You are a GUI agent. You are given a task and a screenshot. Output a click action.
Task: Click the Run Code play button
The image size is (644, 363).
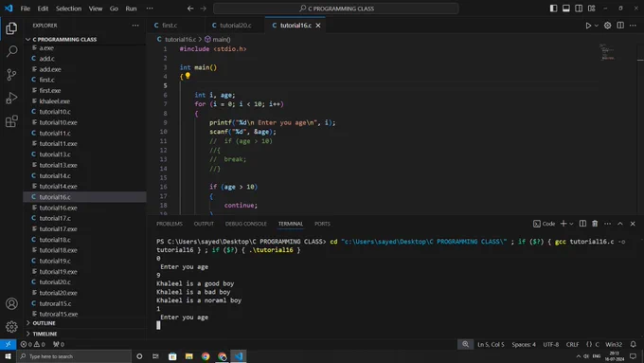[x=588, y=26]
